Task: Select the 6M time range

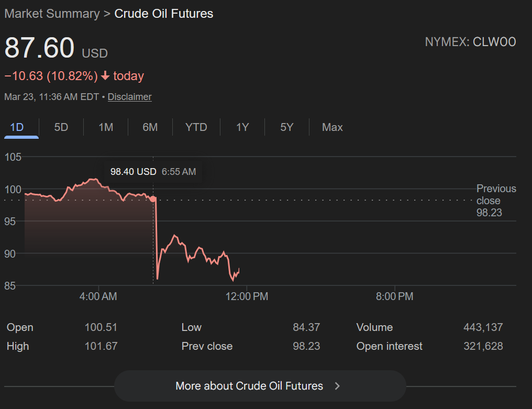Action: coord(150,127)
